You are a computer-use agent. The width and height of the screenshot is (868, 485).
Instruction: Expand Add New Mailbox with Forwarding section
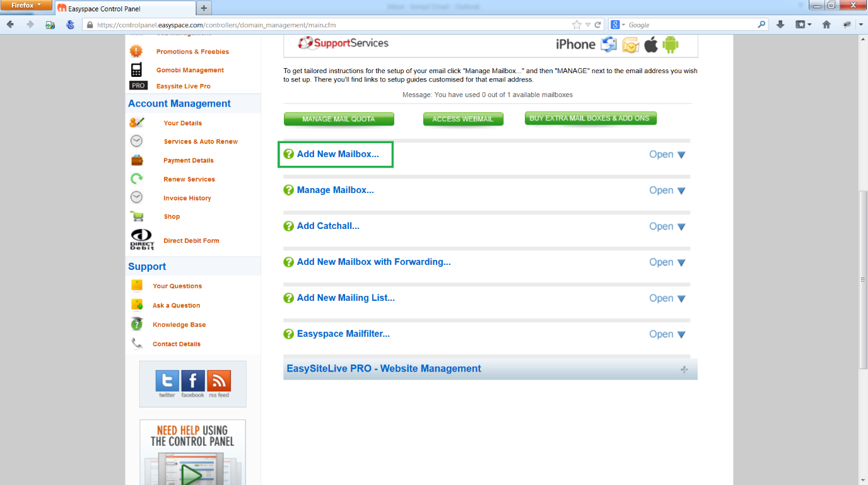(x=667, y=262)
